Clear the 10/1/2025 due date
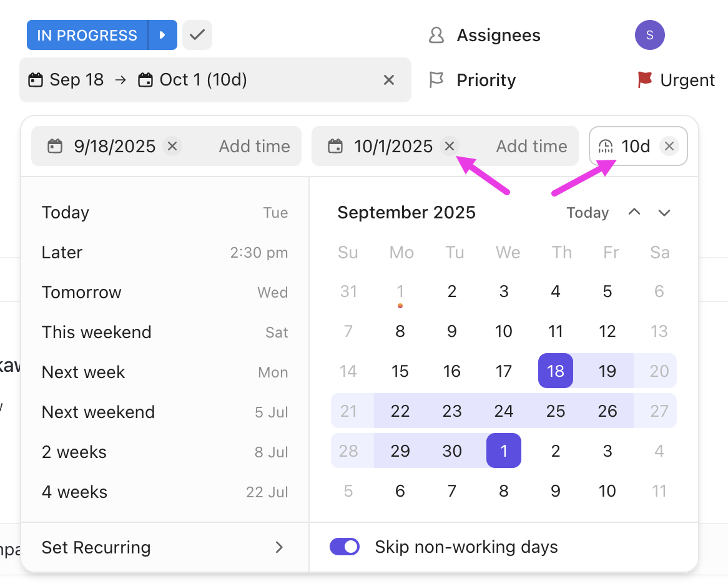 [449, 146]
